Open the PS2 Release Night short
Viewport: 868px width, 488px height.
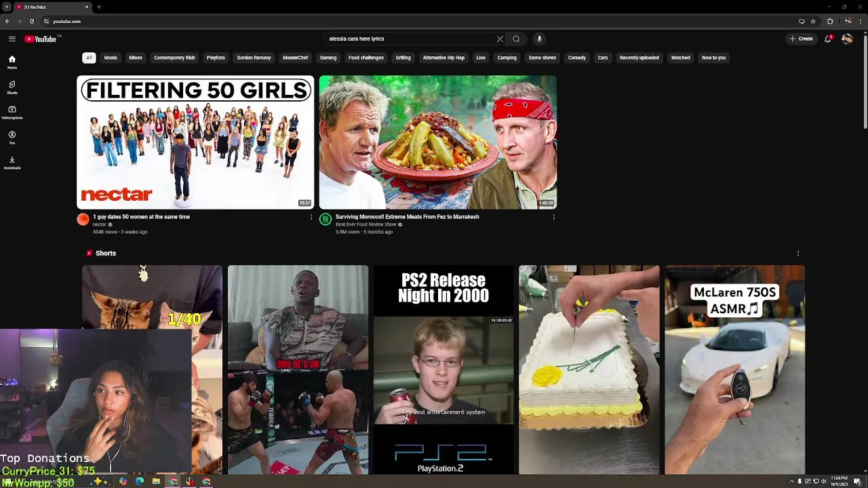(443, 369)
